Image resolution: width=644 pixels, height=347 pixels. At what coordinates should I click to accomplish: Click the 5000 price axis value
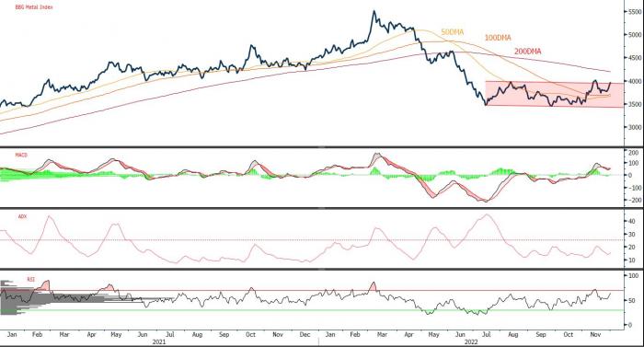pyautogui.click(x=634, y=35)
